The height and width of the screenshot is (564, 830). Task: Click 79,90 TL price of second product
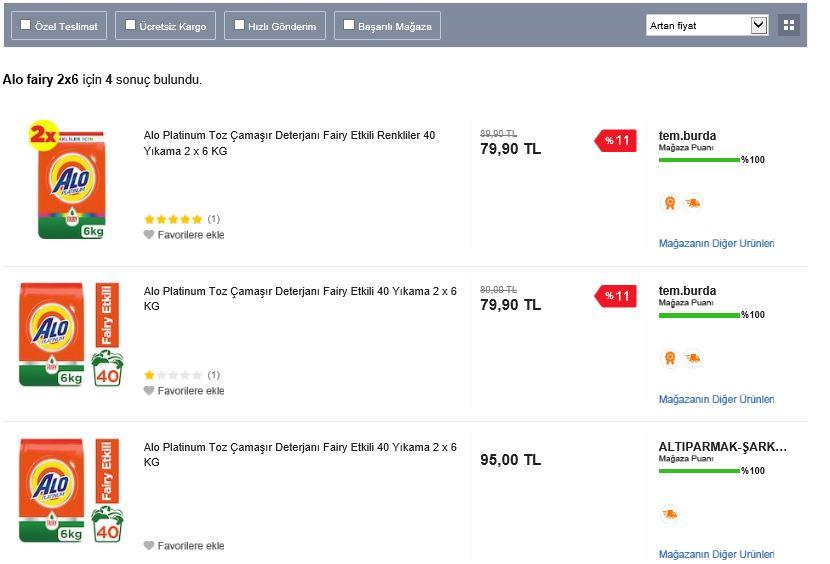(510, 305)
